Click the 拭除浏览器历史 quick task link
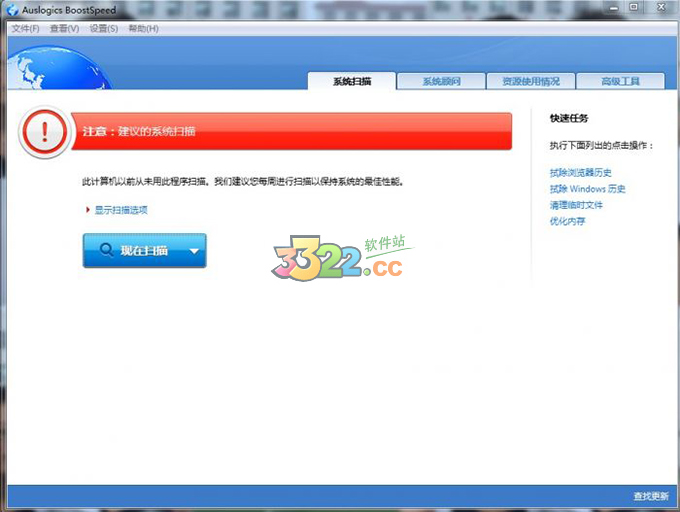680x512 pixels. click(580, 173)
